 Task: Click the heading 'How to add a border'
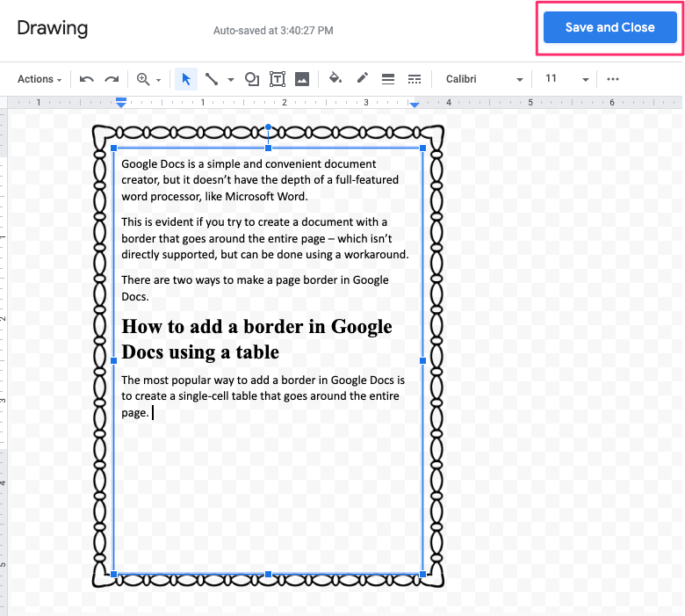coord(256,339)
